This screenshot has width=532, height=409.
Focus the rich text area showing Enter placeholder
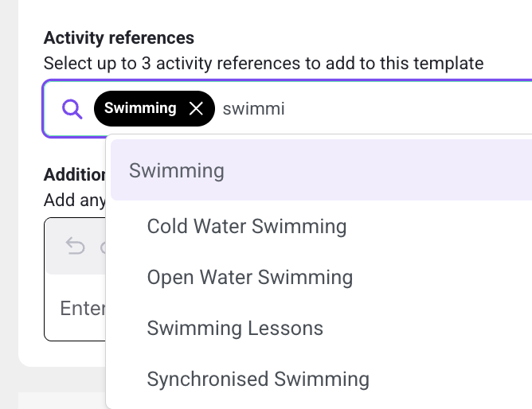tap(76, 307)
